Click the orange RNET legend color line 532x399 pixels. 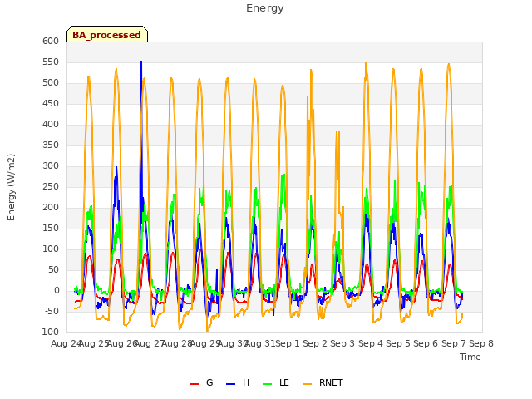pyautogui.click(x=307, y=384)
